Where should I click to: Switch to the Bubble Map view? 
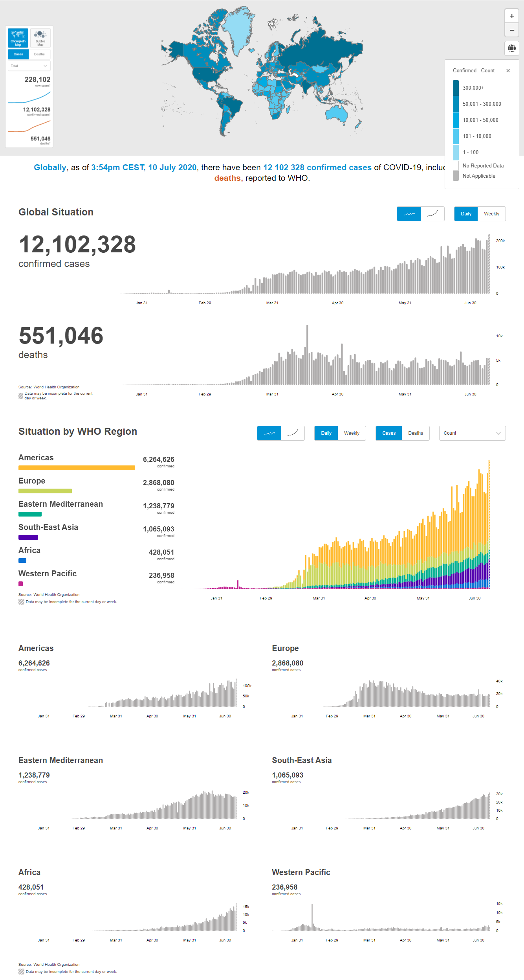[40, 38]
